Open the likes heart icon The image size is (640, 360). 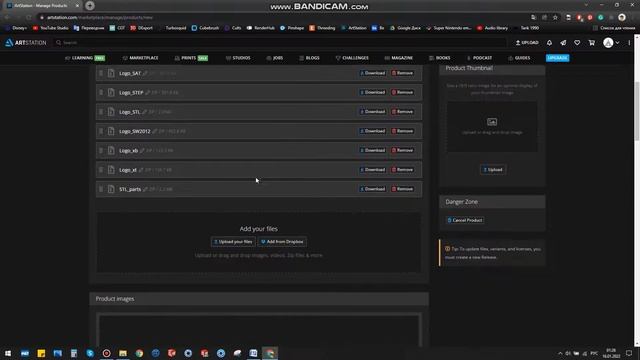(577, 43)
